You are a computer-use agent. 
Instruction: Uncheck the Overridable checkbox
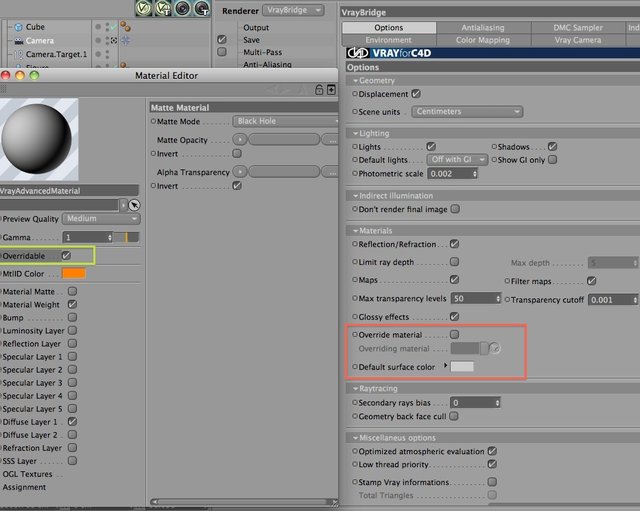(66, 256)
